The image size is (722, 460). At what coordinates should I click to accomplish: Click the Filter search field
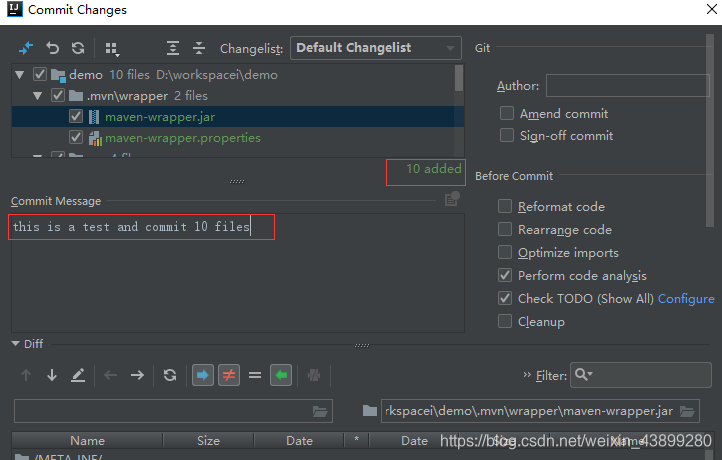click(640, 375)
